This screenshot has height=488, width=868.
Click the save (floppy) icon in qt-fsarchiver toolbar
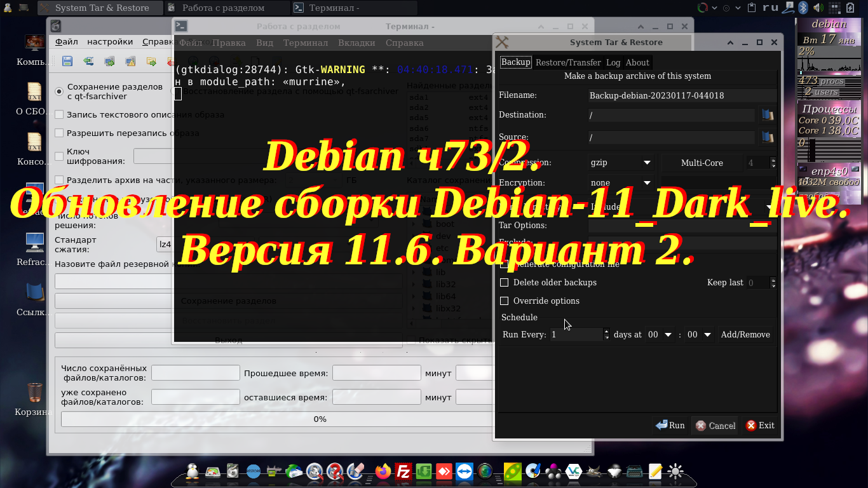(67, 62)
